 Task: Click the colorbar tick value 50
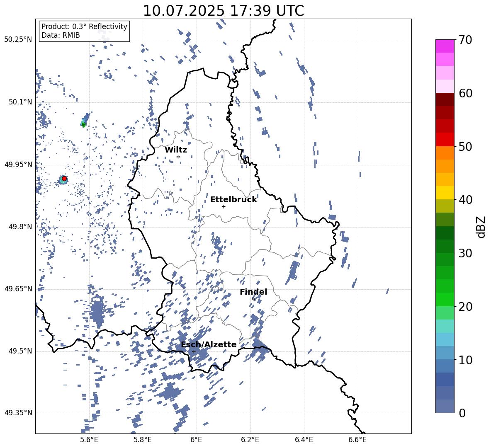tap(466, 146)
